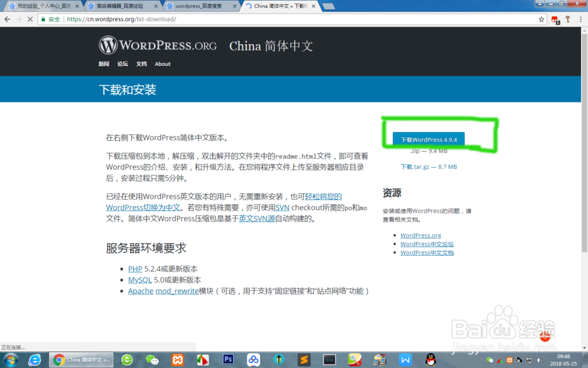
Task: Open 文档 in the WordPress navigation menu
Action: (x=141, y=64)
